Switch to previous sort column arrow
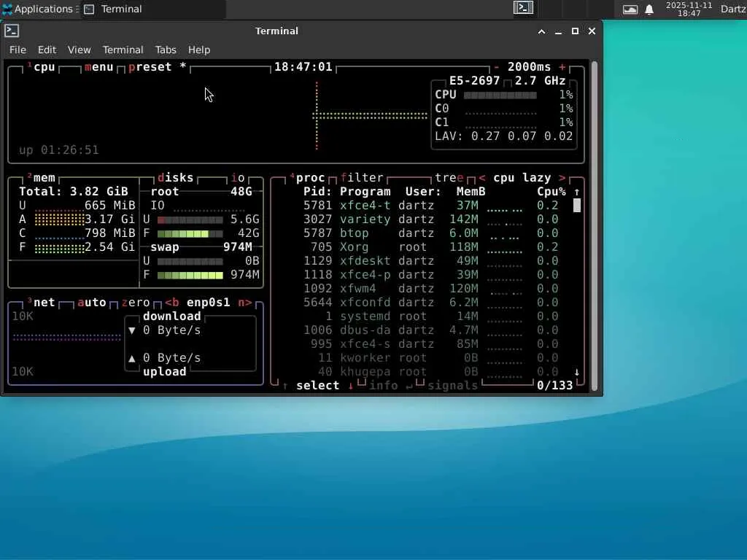The height and width of the screenshot is (560, 747). tap(482, 178)
